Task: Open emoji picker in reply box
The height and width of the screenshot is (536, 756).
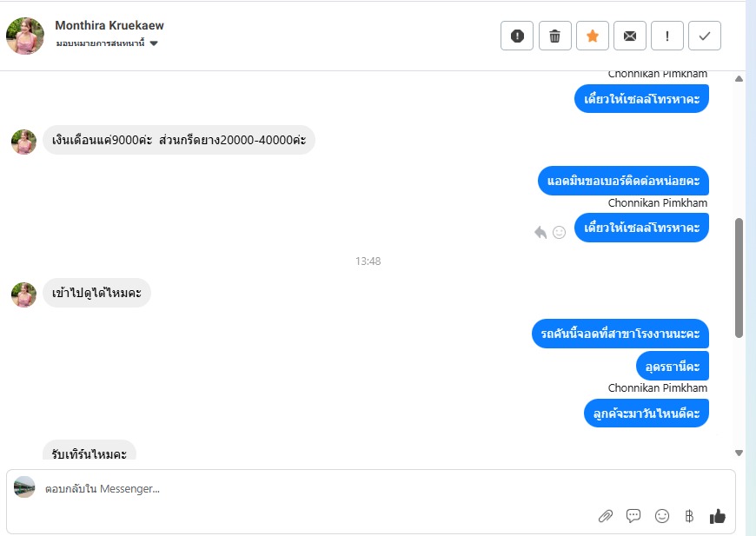Action: pos(661,516)
